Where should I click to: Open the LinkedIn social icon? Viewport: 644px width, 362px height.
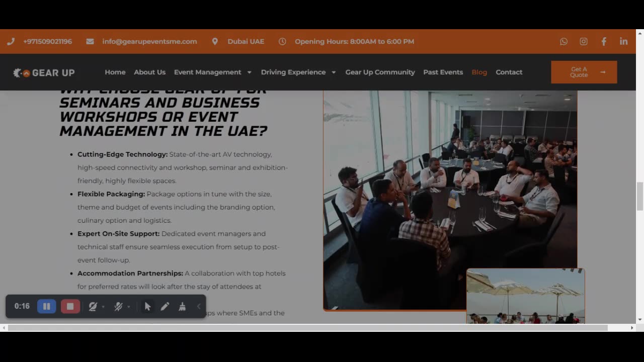(624, 42)
